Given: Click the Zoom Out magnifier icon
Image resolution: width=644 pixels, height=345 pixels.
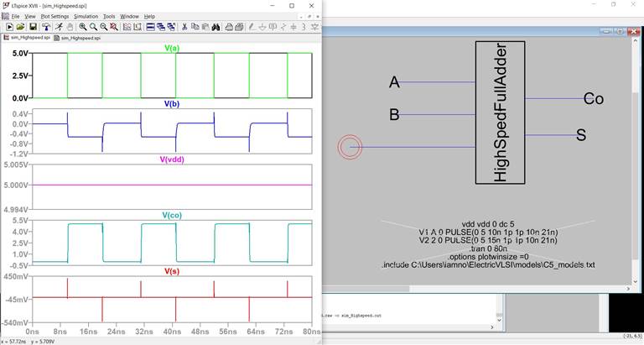Looking at the screenshot, I should point(103,27).
